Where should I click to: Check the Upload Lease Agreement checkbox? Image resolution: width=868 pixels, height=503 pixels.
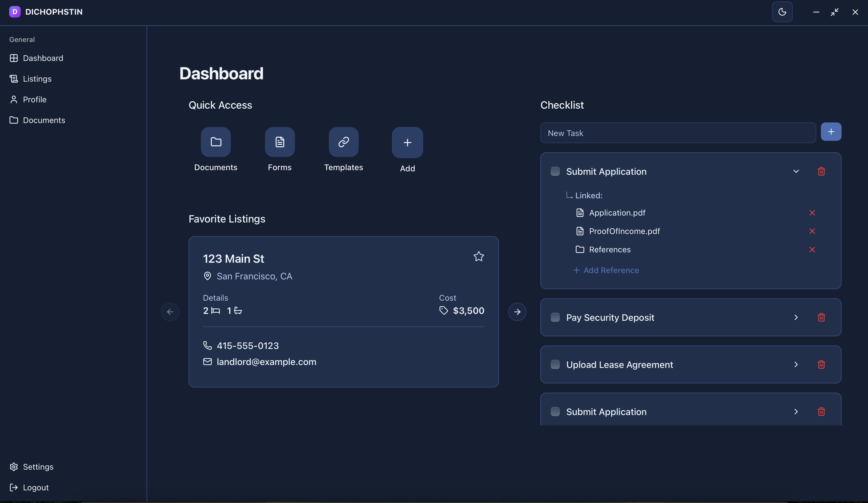(555, 364)
